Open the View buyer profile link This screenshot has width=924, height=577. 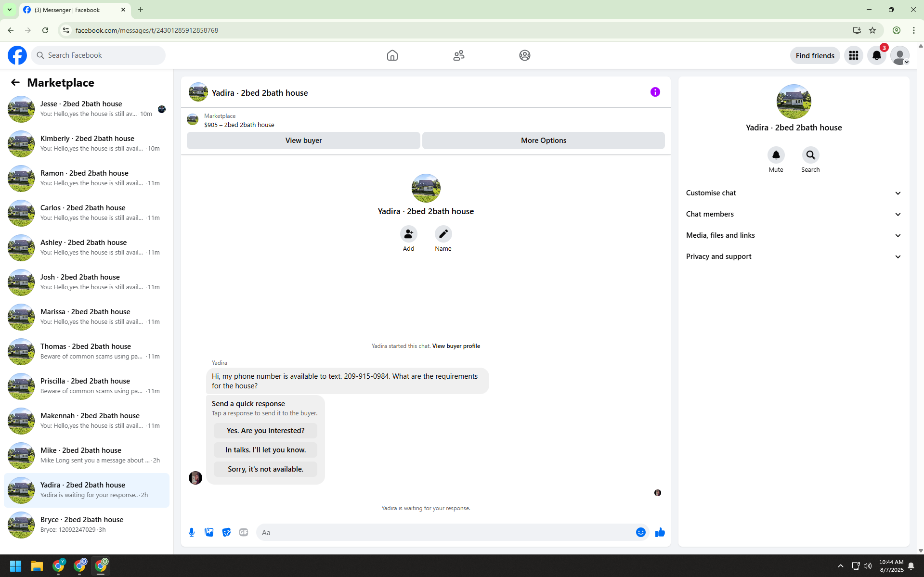(456, 346)
